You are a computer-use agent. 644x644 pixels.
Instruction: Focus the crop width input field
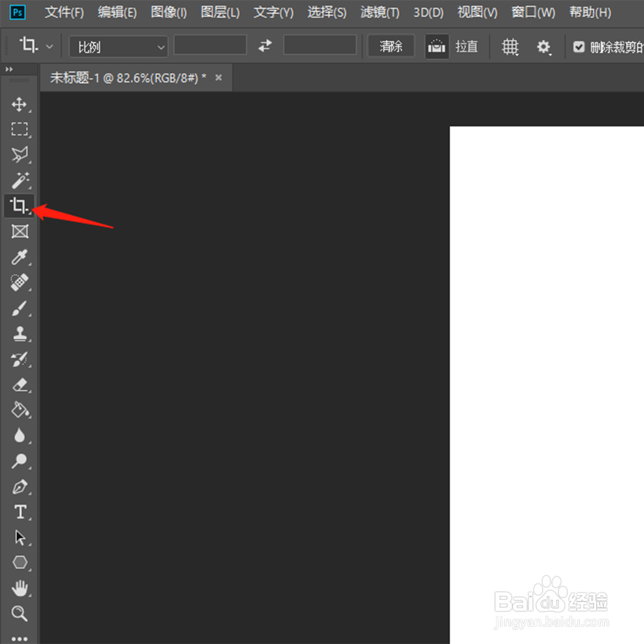210,45
